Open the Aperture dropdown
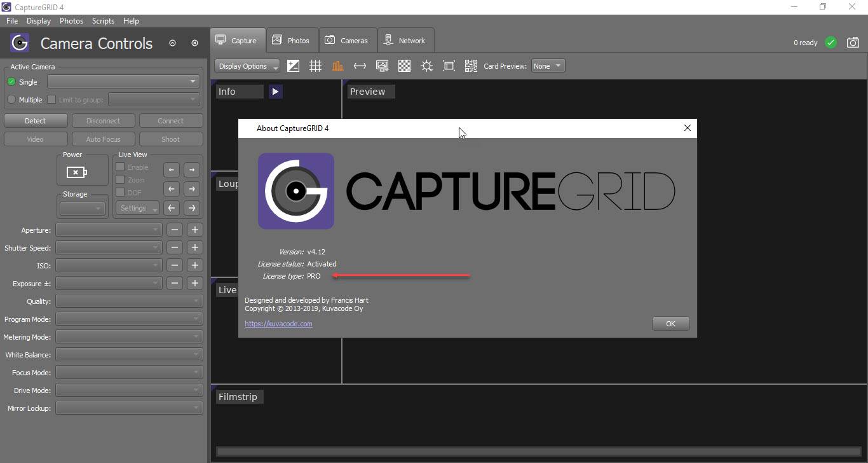The height and width of the screenshot is (463, 868). click(109, 230)
